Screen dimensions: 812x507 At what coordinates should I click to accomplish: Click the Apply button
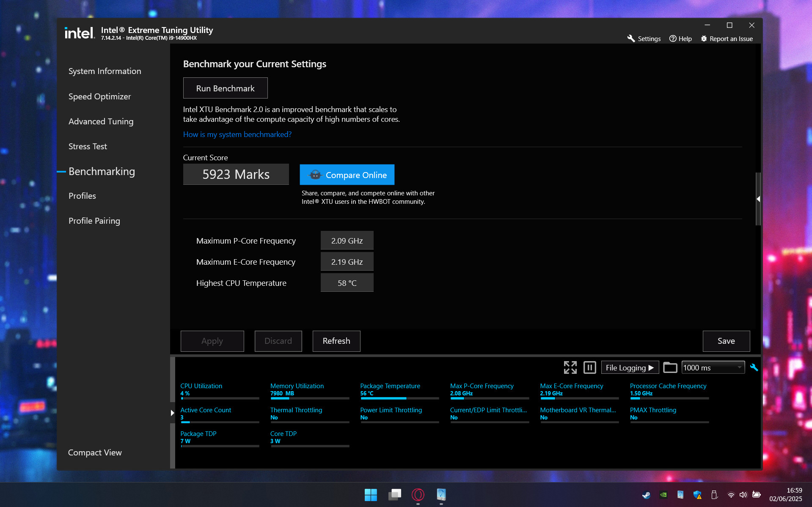click(x=212, y=341)
